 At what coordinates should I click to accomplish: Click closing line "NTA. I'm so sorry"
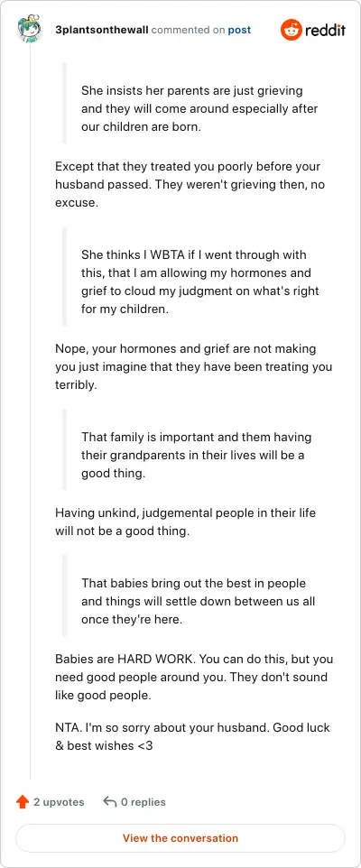pyautogui.click(x=192, y=737)
